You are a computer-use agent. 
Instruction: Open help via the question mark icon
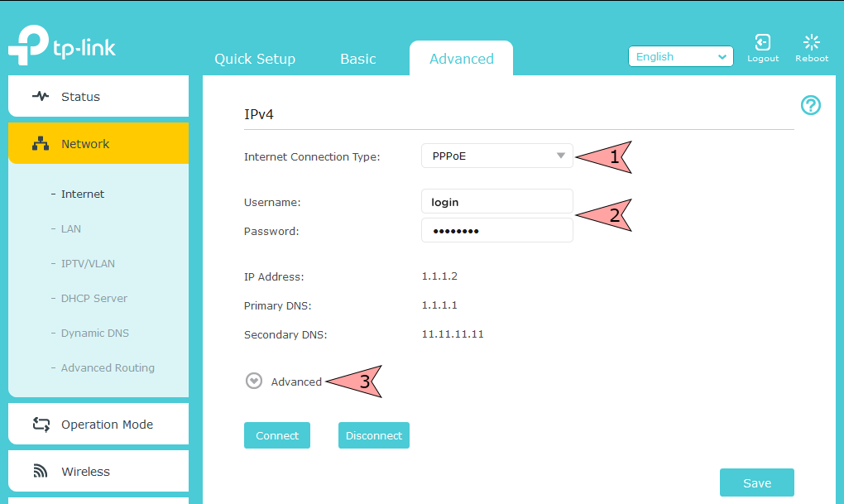(x=810, y=105)
